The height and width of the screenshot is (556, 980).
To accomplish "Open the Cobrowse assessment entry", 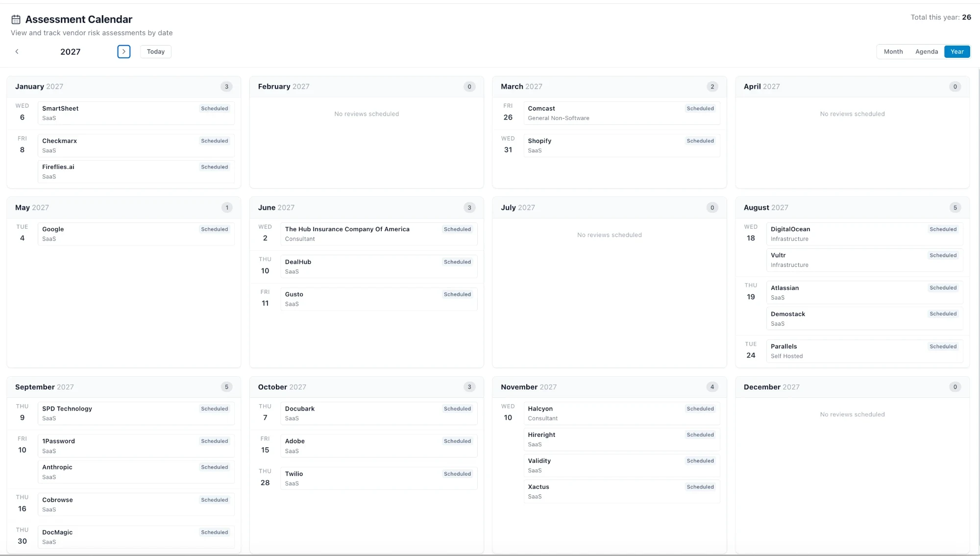I will tap(136, 505).
